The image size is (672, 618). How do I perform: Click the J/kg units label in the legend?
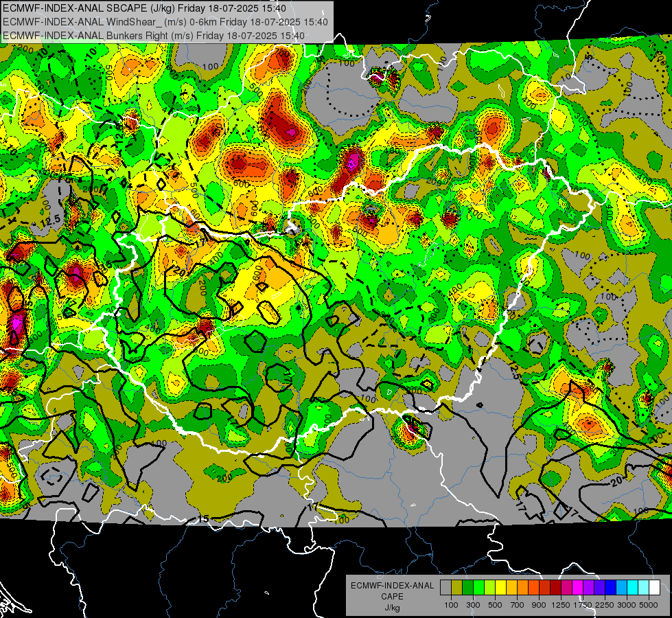393,608
